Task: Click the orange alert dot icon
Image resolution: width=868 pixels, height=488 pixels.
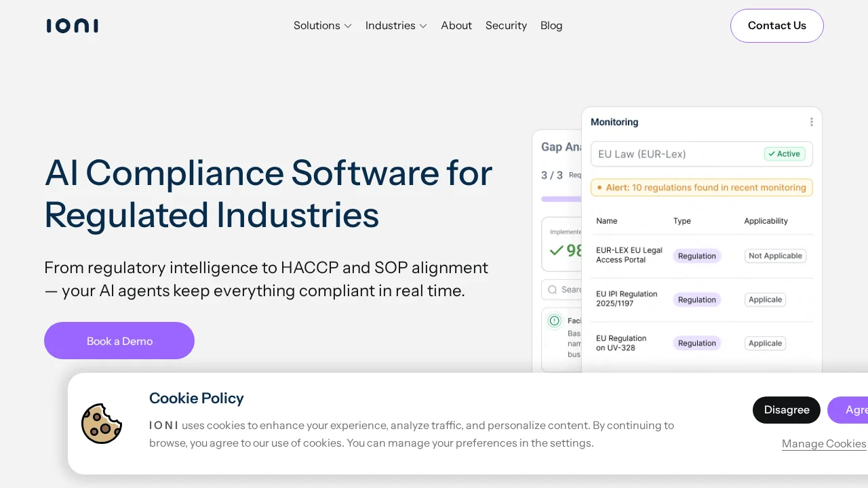Action: [599, 187]
